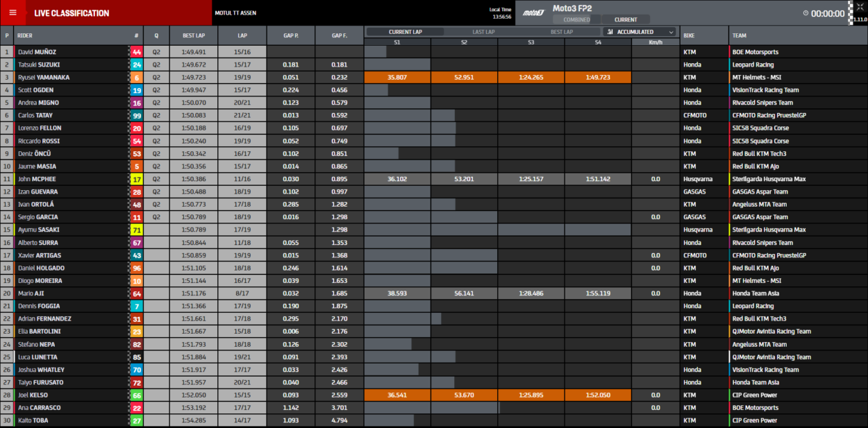
Task: Click the Local Time display
Action: [500, 13]
